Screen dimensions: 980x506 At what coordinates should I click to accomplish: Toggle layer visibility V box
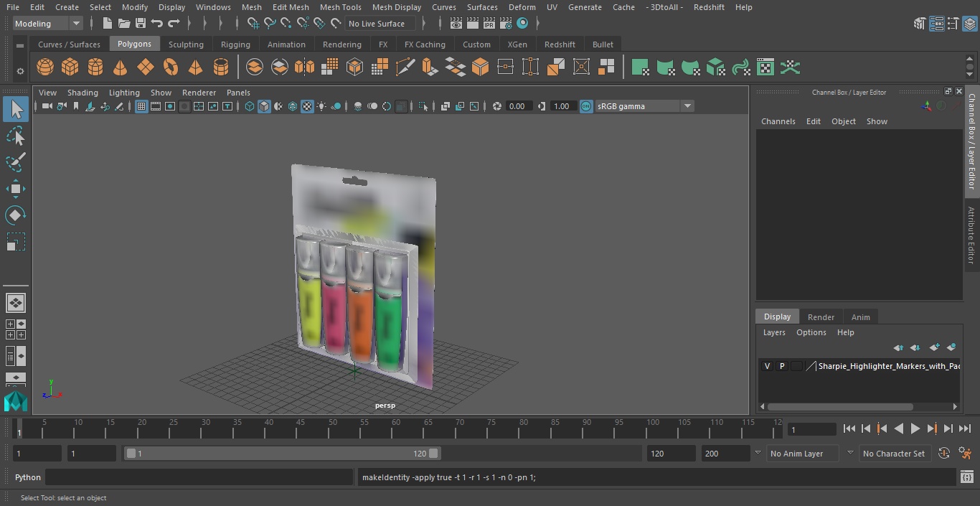point(767,366)
